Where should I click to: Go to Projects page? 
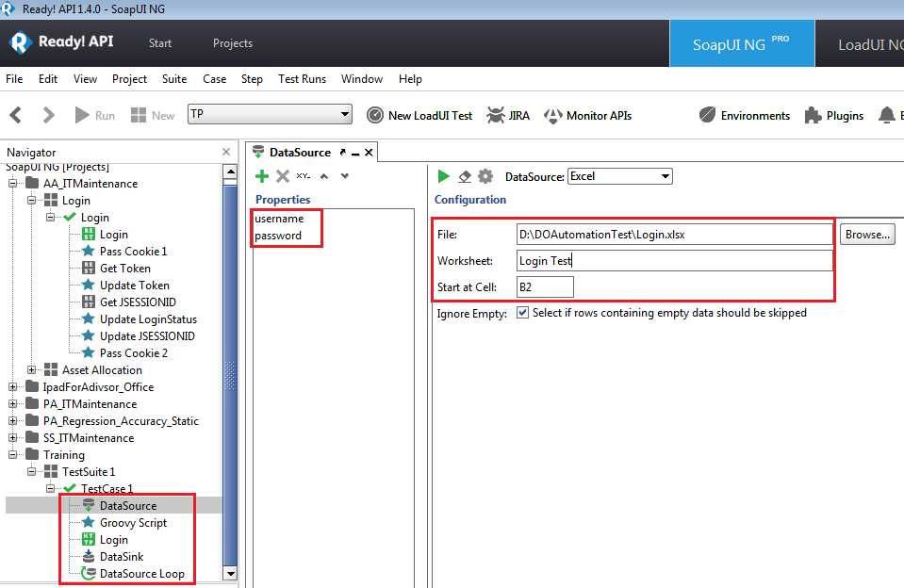[x=232, y=43]
